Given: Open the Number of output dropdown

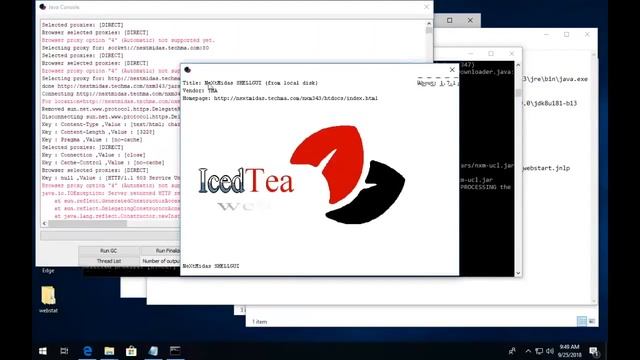Looking at the screenshot, I should 160,261.
